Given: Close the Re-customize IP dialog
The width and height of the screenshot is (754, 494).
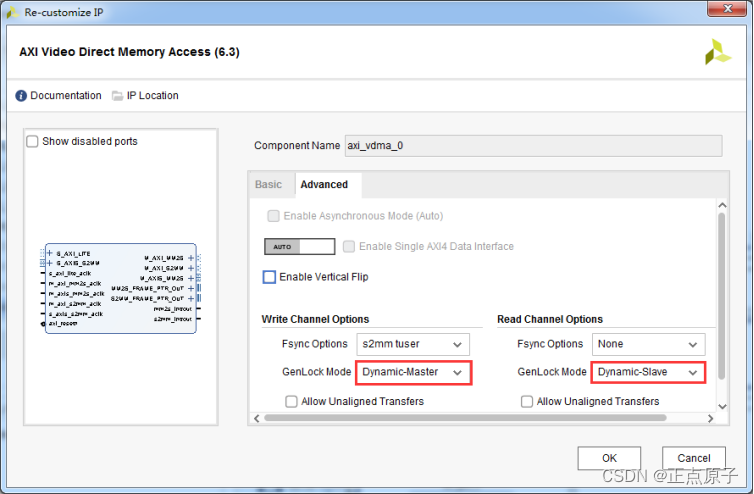Looking at the screenshot, I should pyautogui.click(x=727, y=8).
